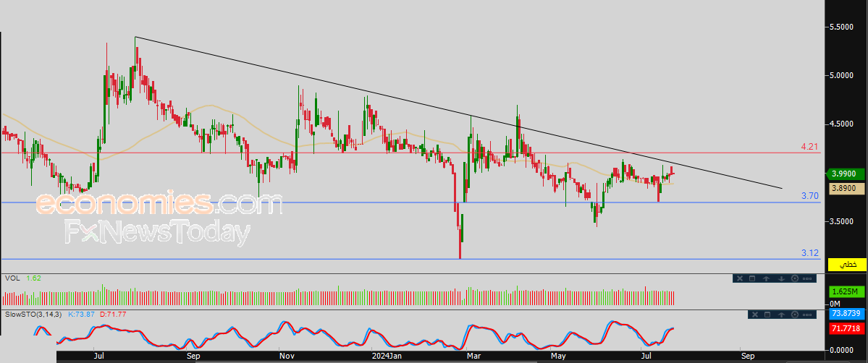Viewport: 868px width, 363px height.
Task: Click the VOL value 1.62
Action: point(34,278)
